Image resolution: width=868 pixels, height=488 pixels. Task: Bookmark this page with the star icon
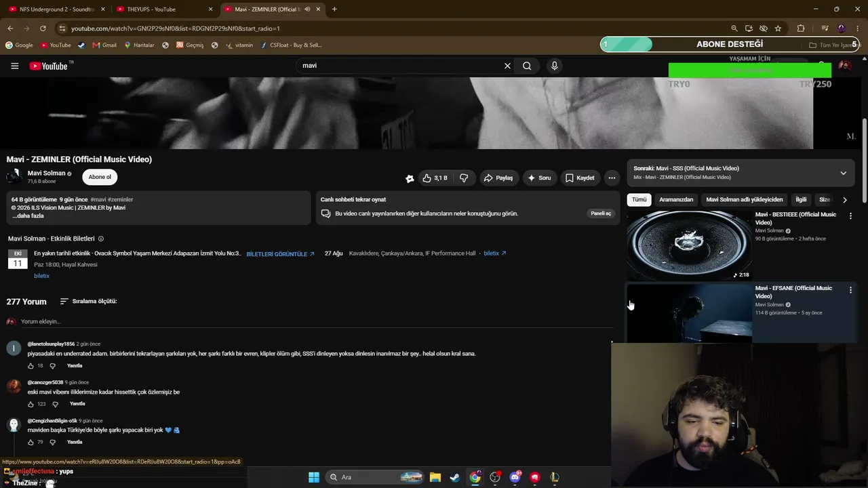[x=778, y=28]
